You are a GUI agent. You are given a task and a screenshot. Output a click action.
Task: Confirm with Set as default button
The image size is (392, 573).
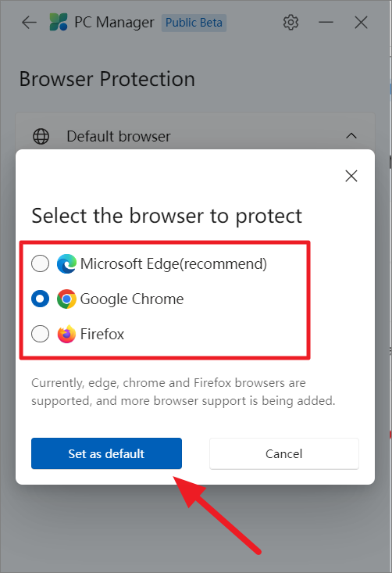pos(106,453)
